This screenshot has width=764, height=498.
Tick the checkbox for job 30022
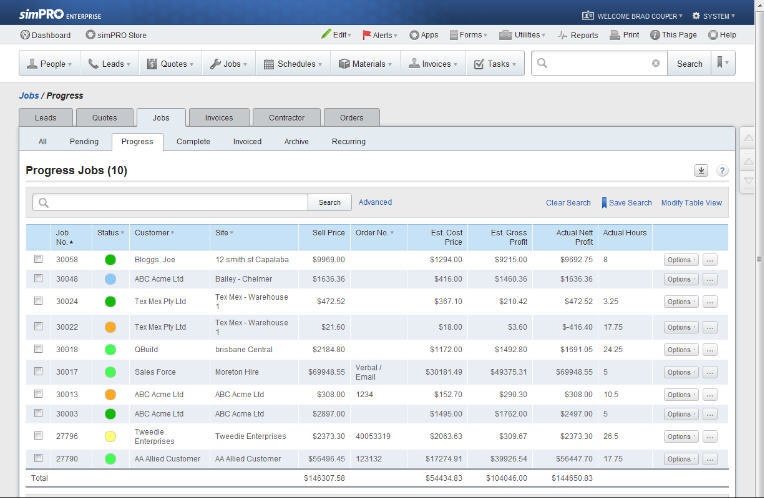coord(38,326)
